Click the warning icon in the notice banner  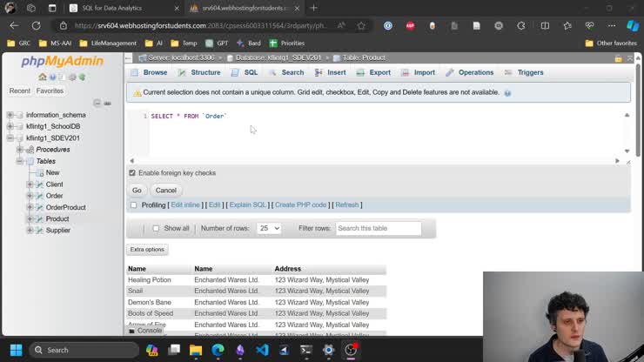(x=137, y=92)
